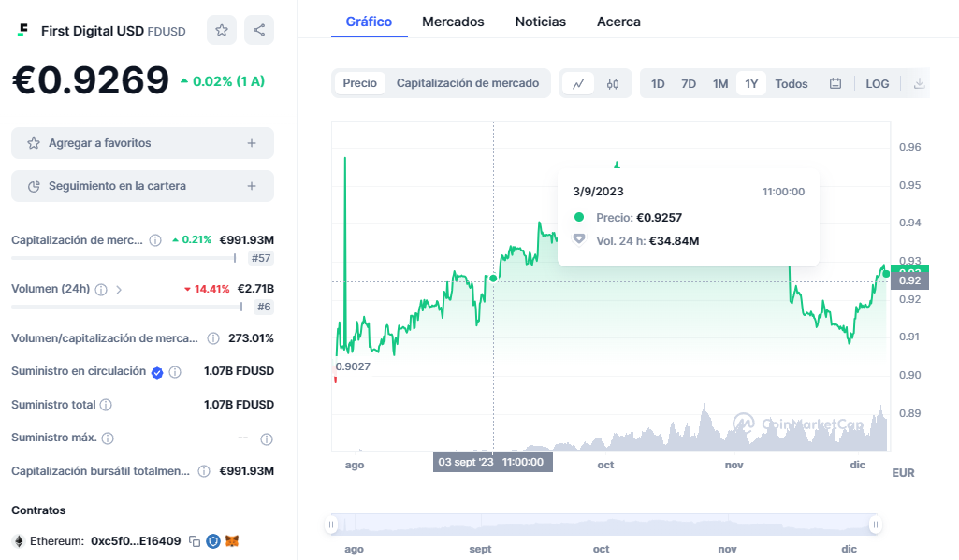Show info for Capitalización de mercado
The height and width of the screenshot is (560, 959).
(x=155, y=240)
